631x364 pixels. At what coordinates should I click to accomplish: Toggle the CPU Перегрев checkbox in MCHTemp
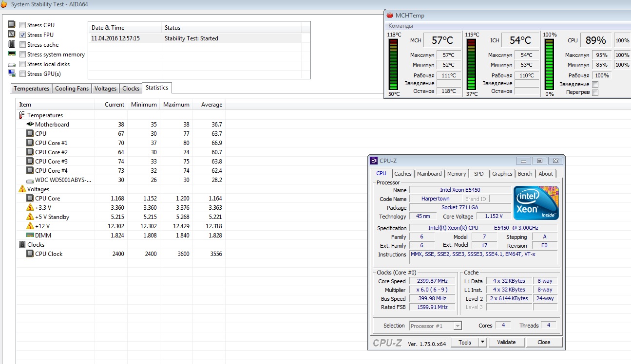point(595,92)
